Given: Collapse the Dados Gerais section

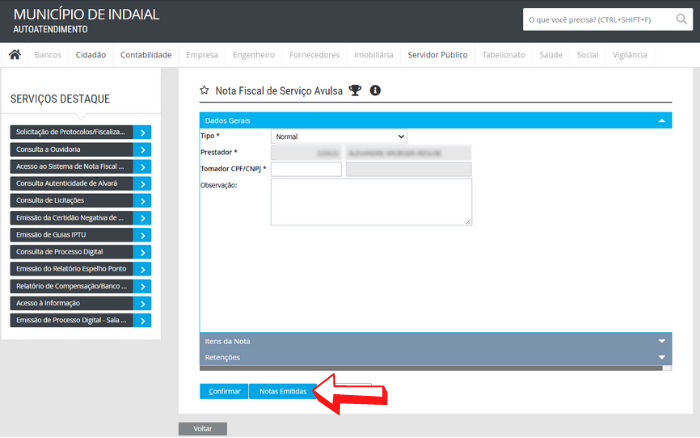Looking at the screenshot, I should click(661, 120).
